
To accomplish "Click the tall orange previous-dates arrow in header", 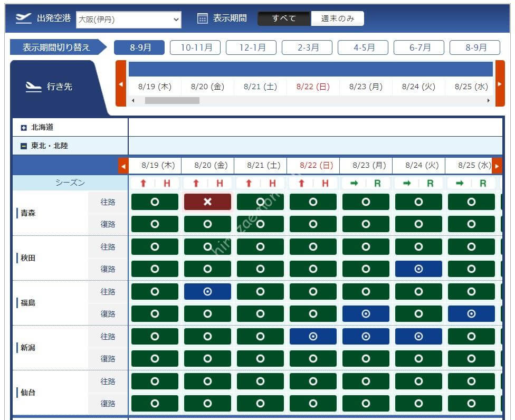I will [x=121, y=83].
